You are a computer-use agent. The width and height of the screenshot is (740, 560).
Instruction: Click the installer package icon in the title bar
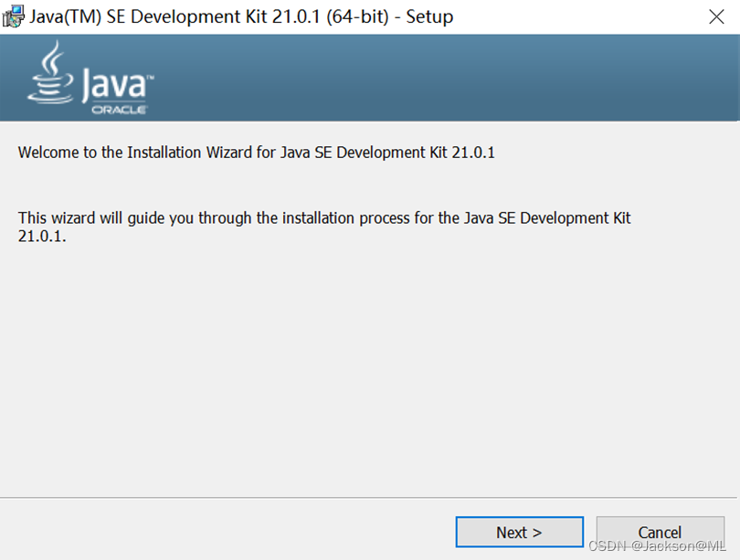[x=14, y=16]
